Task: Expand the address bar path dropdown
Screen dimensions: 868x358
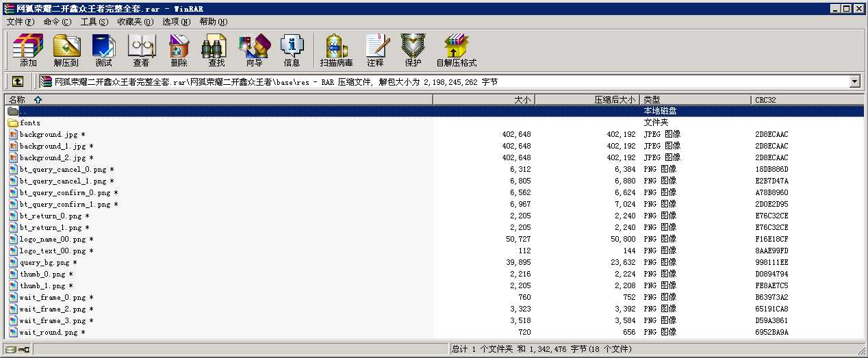Action: coord(854,81)
